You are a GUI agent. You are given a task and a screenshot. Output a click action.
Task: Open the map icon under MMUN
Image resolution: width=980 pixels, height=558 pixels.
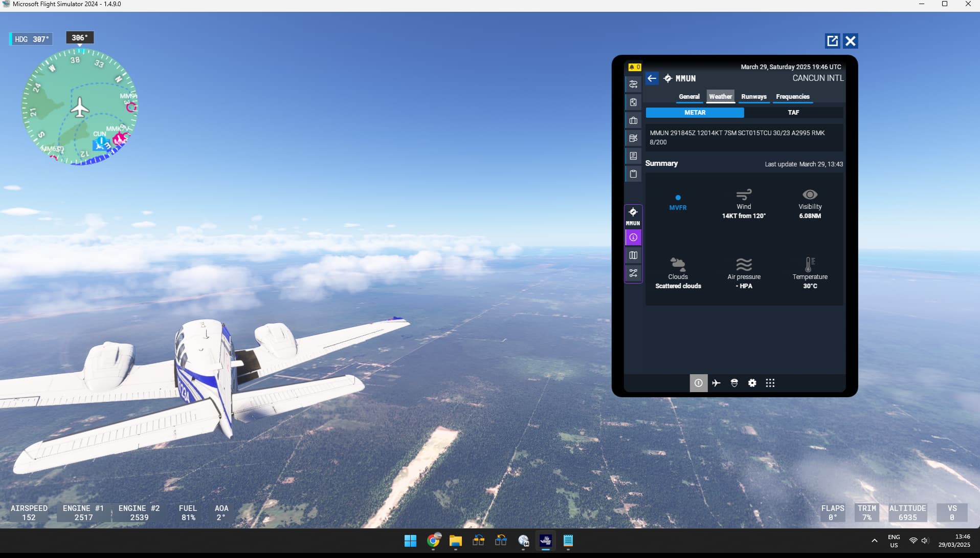(x=633, y=255)
